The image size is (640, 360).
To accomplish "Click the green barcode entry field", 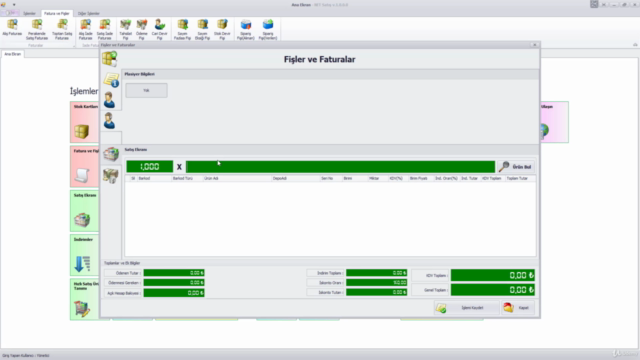I will [x=340, y=167].
